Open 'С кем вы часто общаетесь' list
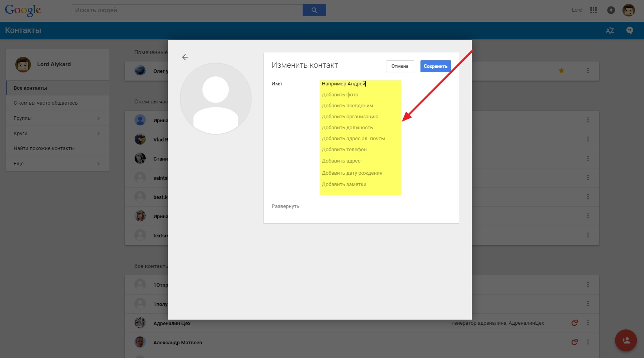 (58, 103)
